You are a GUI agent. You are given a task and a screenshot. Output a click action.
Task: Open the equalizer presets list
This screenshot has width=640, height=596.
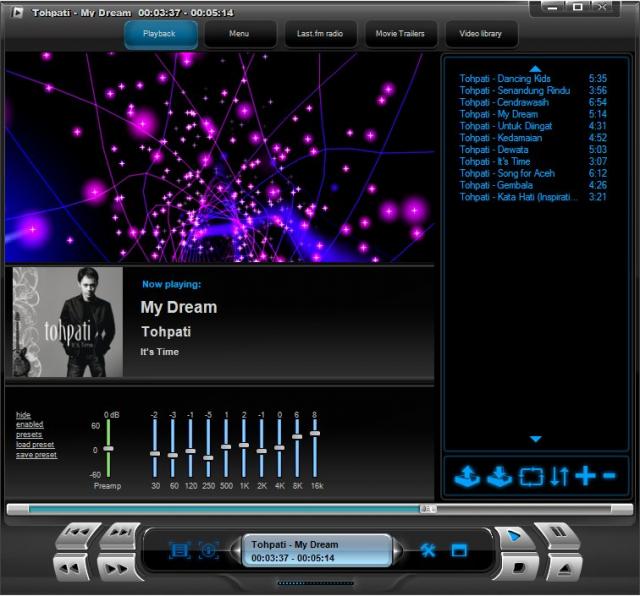29,435
